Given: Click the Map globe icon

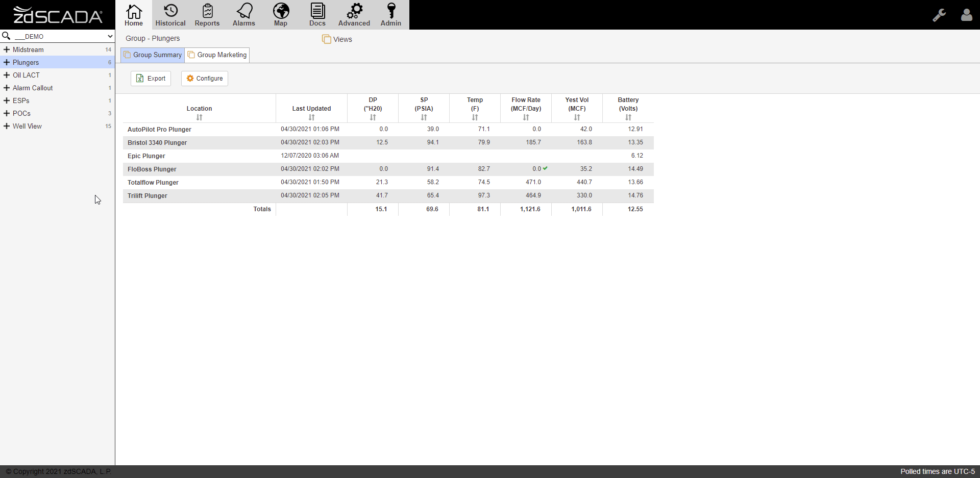Looking at the screenshot, I should [x=281, y=14].
